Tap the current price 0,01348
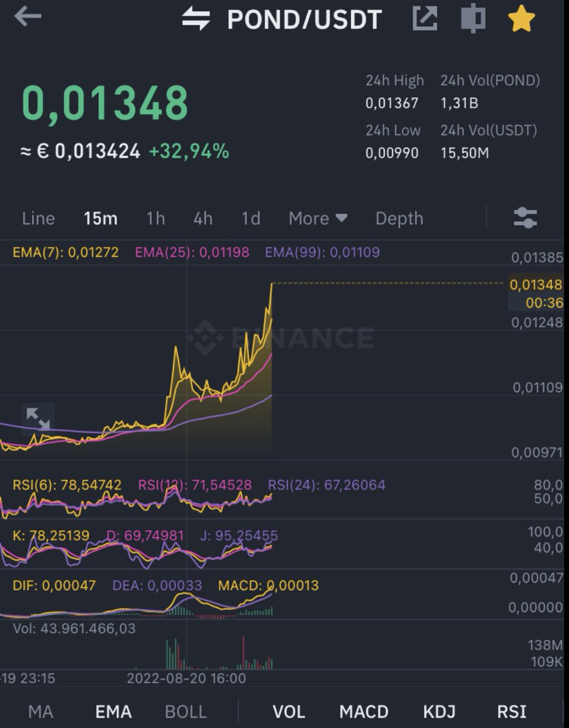Image resolution: width=569 pixels, height=728 pixels. click(x=106, y=103)
